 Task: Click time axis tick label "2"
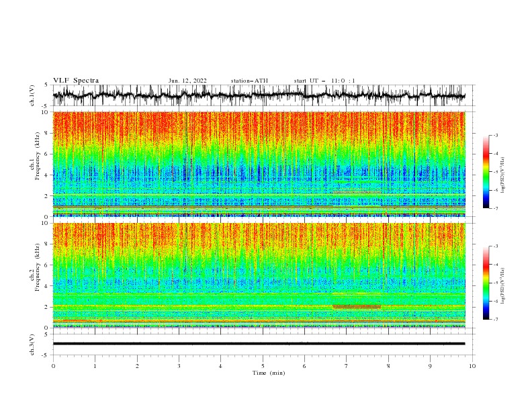(137, 366)
